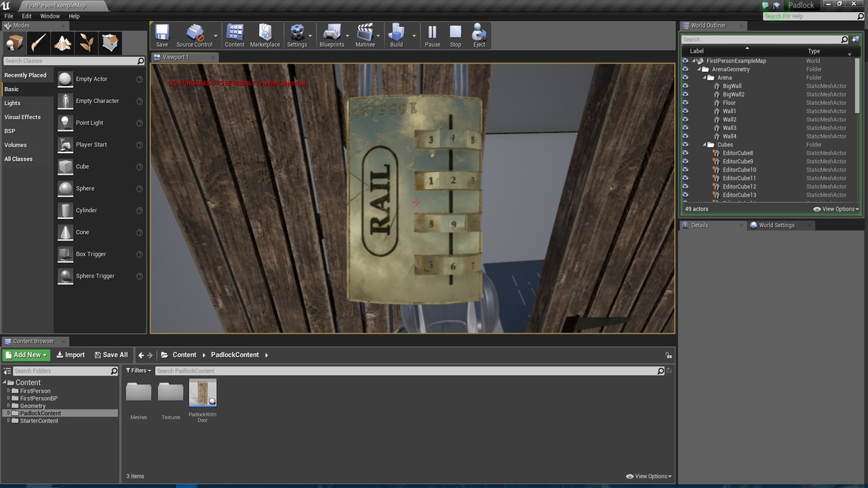Image resolution: width=868 pixels, height=488 pixels.
Task: Select the Sphere primitive
Action: tap(100, 188)
